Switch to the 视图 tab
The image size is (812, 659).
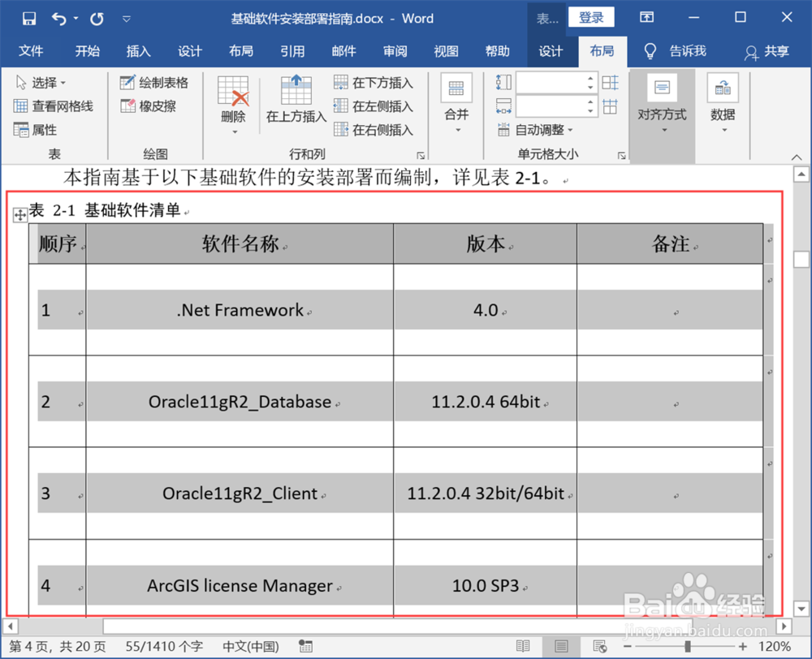pos(447,51)
